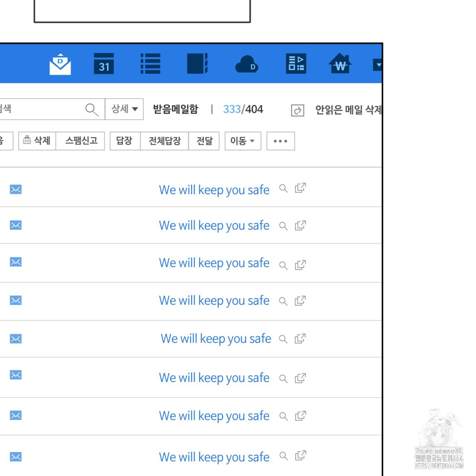Click the 스팸신고 report spam button
This screenshot has height=476, width=476.
coord(81,141)
